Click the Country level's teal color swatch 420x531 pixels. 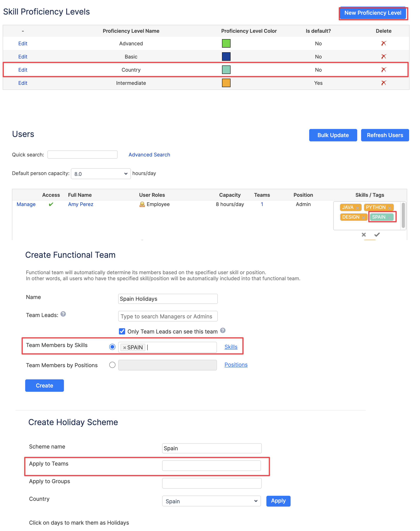[226, 70]
